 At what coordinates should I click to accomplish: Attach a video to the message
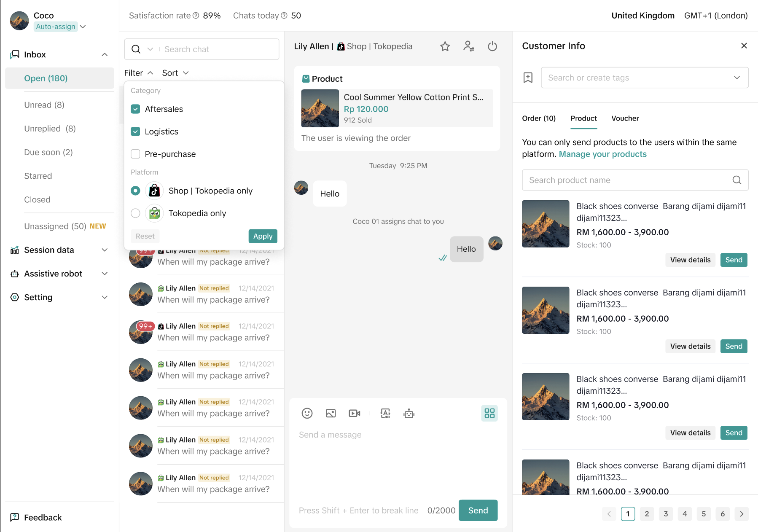[355, 414]
